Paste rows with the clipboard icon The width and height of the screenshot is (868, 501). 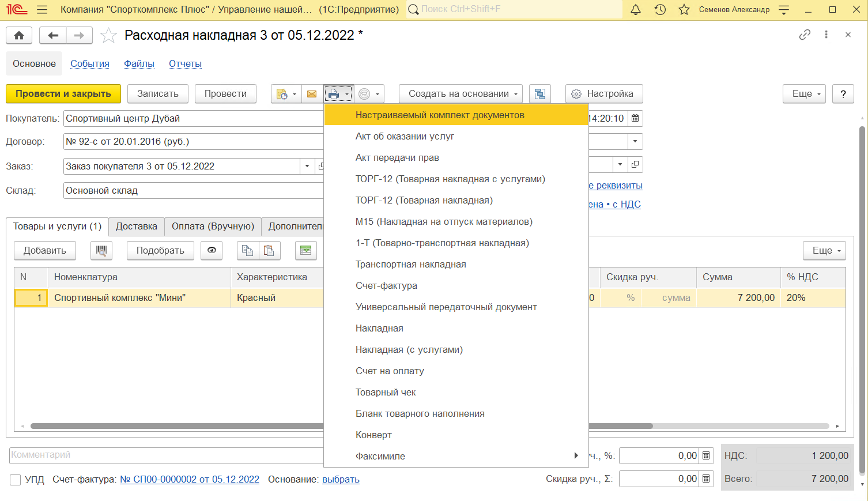click(x=269, y=251)
